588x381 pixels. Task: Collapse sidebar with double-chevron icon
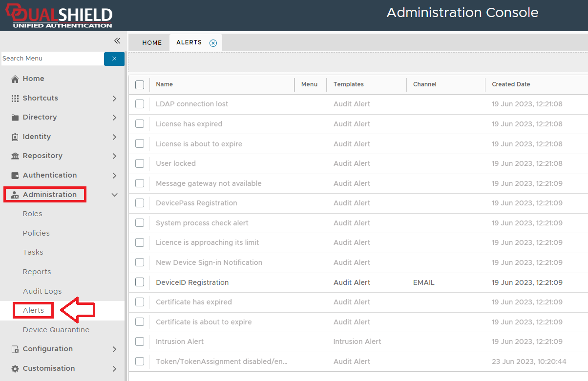point(117,41)
